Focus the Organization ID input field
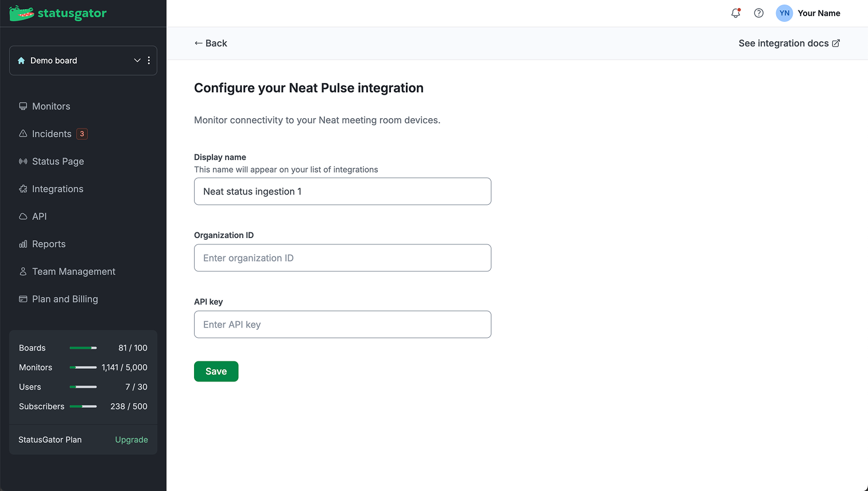This screenshot has width=868, height=491. [x=343, y=258]
